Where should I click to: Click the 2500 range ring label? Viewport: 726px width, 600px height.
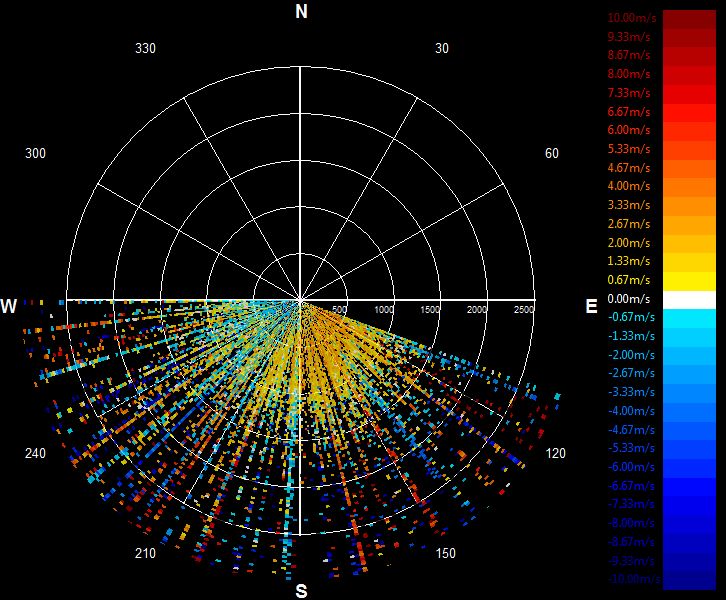(524, 310)
